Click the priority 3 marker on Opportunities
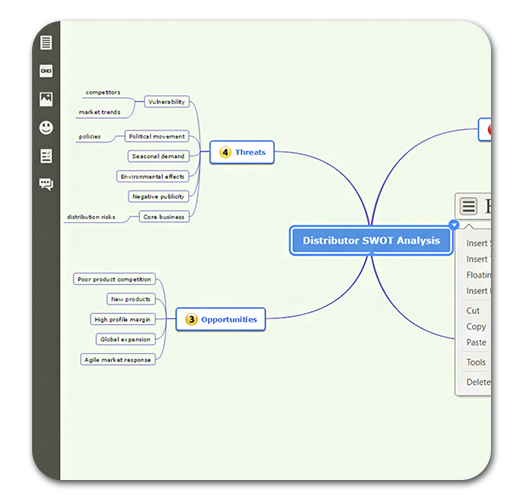This screenshot has height=500, width=522. 191,319
